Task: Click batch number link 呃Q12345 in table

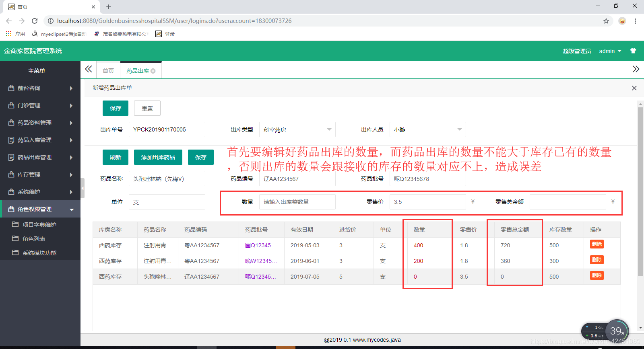Action: pos(260,277)
